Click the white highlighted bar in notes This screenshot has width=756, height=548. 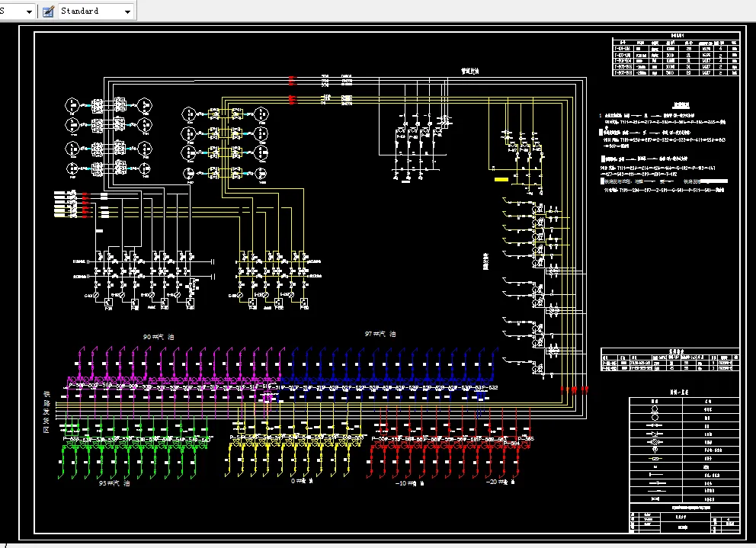[x=715, y=181]
